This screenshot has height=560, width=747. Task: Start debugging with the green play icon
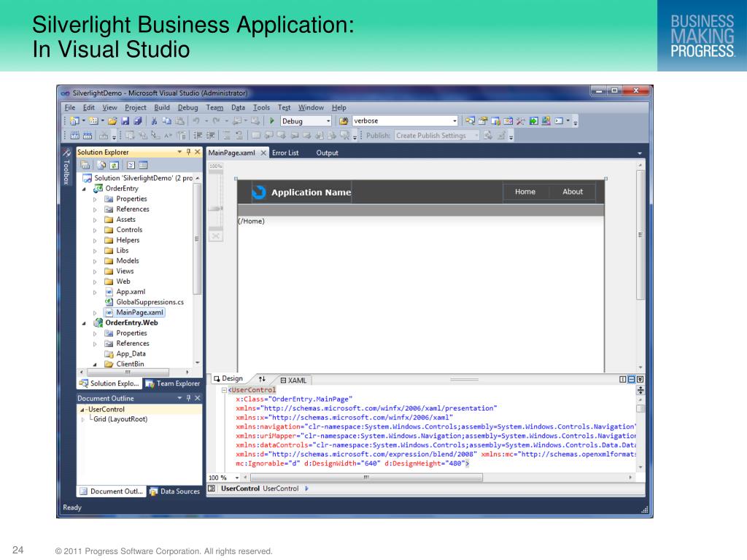click(x=272, y=121)
